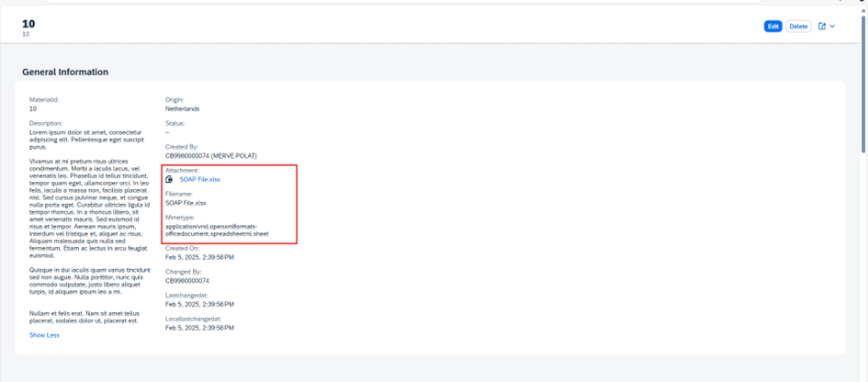Open the SOAP File.xlsx attachment link
The image size is (868, 382).
pyautogui.click(x=199, y=180)
